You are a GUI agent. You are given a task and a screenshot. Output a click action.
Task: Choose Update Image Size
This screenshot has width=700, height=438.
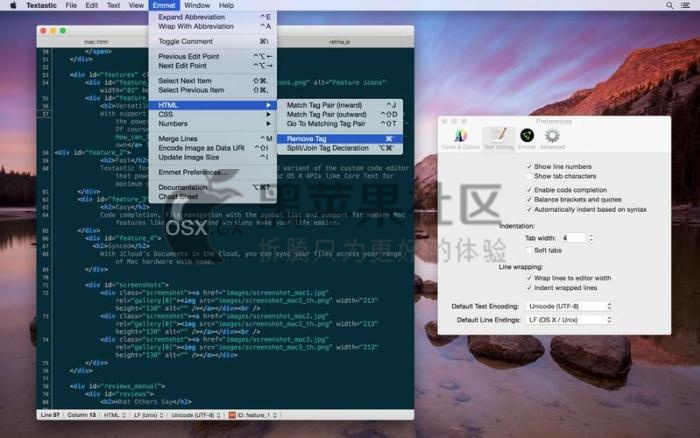pyautogui.click(x=213, y=157)
